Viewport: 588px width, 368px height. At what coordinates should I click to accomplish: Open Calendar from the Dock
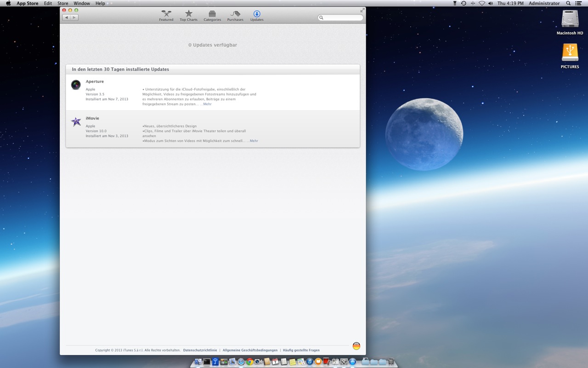[x=275, y=362]
